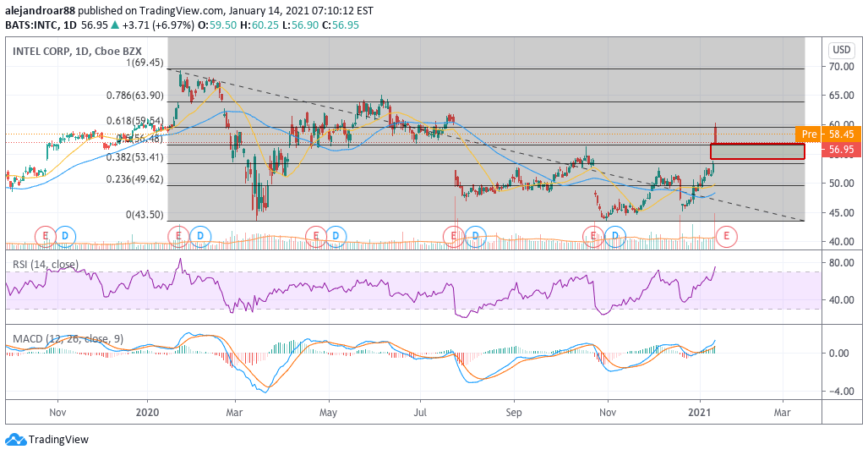868x455 pixels.
Task: Select the INTEL CORP, 1D, Cboe BZX legend
Action: point(78,51)
